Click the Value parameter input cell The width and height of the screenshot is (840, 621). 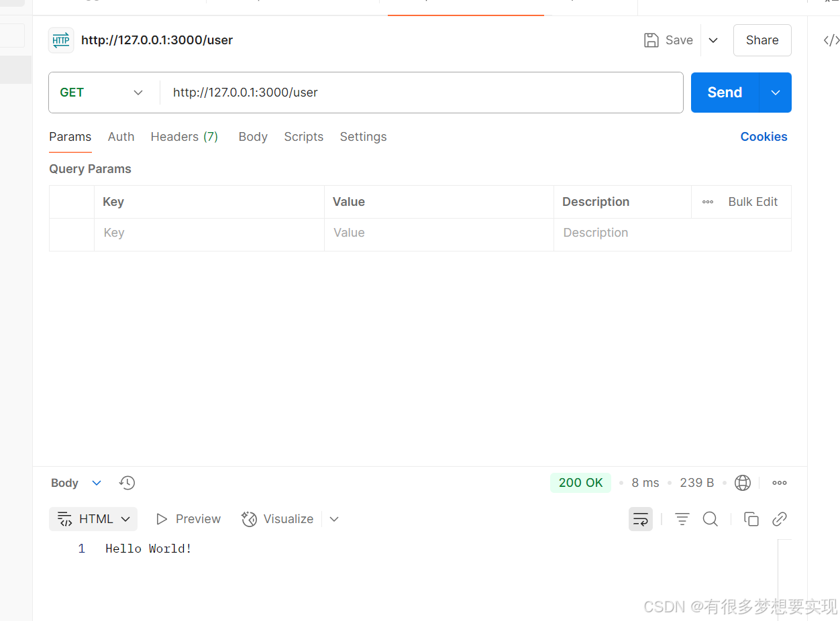(439, 233)
